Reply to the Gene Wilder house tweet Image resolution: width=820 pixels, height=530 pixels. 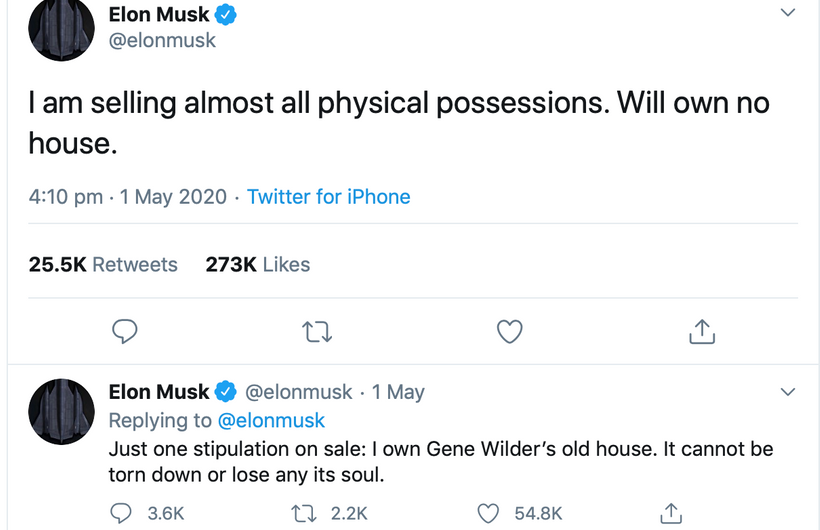click(122, 513)
